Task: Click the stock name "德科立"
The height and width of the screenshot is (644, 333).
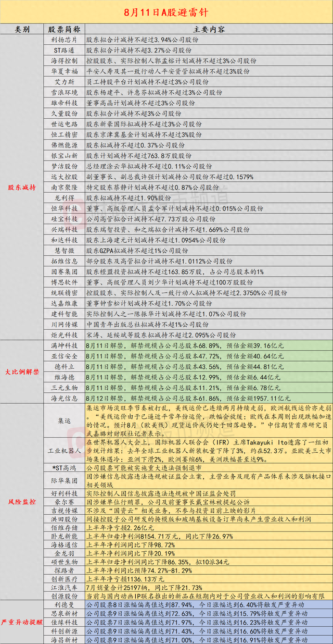Action: coord(65,366)
